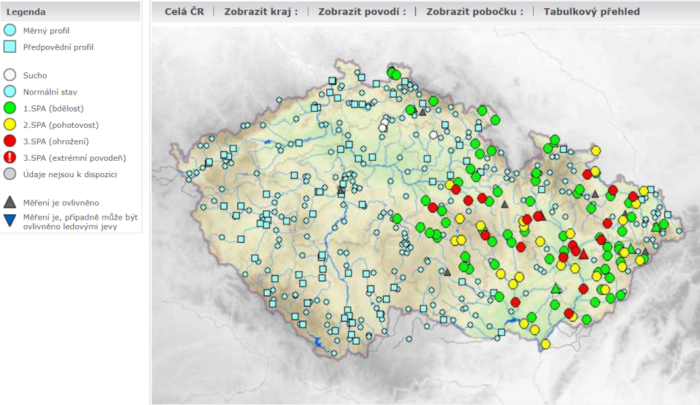Image resolution: width=700 pixels, height=405 pixels.
Task: Click the green 1.SPA bdělost legend circle
Action: click(10, 108)
